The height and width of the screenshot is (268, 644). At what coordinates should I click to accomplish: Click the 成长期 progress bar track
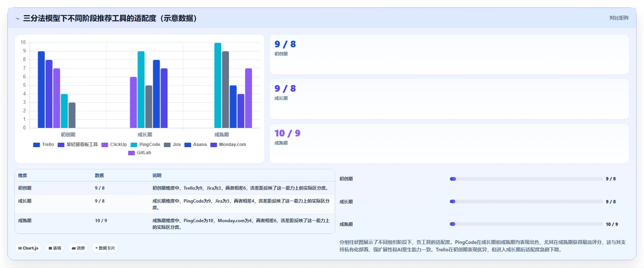click(x=526, y=201)
